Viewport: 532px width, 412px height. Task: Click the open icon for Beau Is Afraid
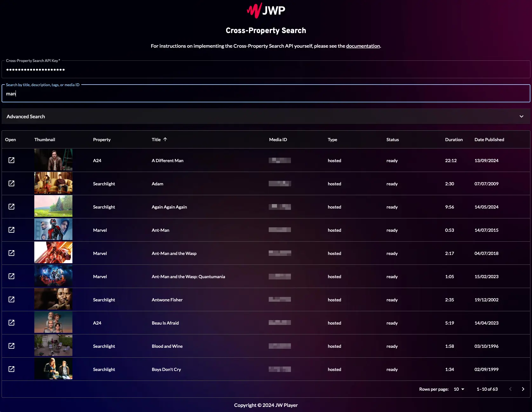tap(11, 323)
